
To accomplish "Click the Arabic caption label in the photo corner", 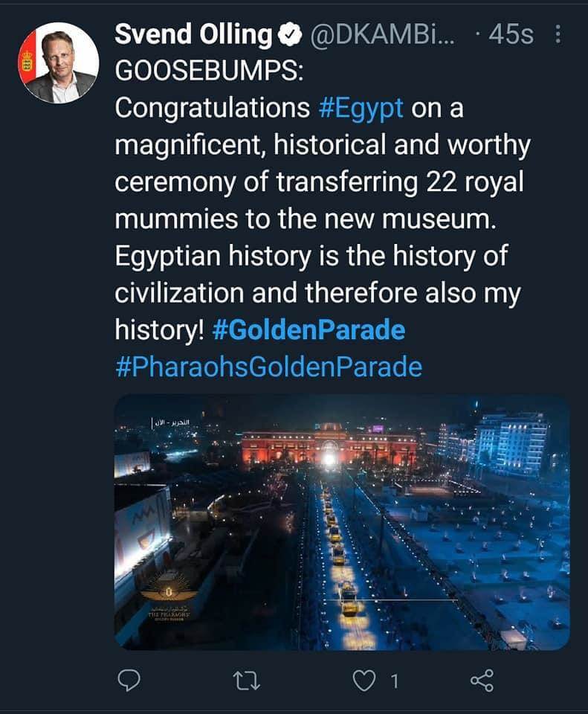I will [x=171, y=422].
